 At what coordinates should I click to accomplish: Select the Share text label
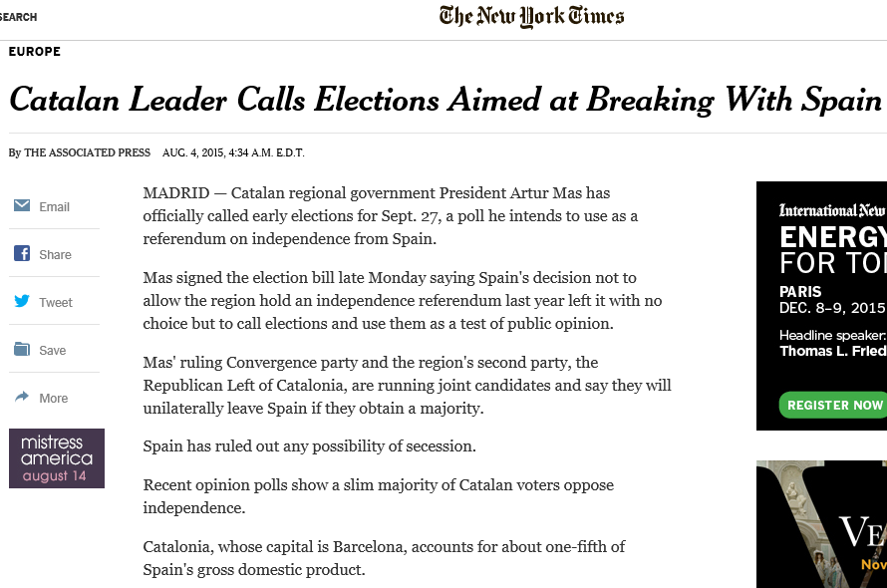tap(55, 255)
